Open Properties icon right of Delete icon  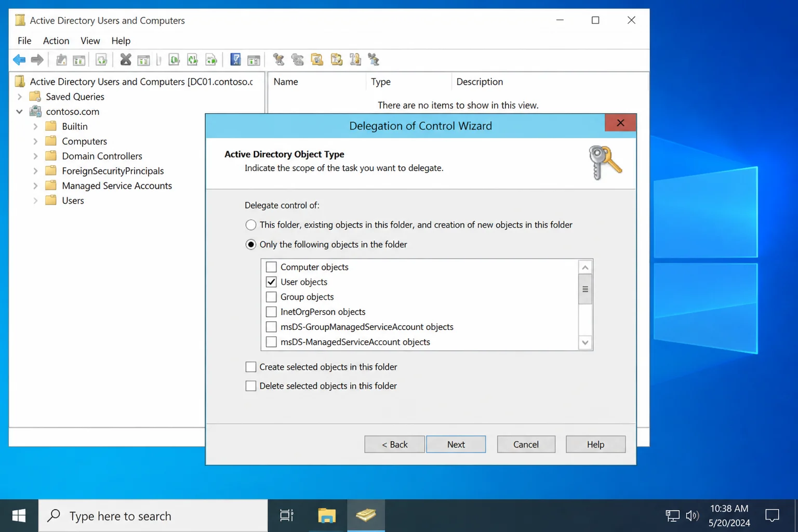(x=143, y=60)
